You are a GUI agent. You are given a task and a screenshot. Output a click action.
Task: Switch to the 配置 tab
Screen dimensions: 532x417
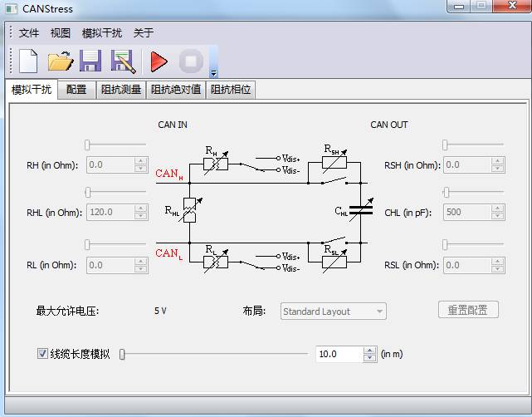click(76, 90)
